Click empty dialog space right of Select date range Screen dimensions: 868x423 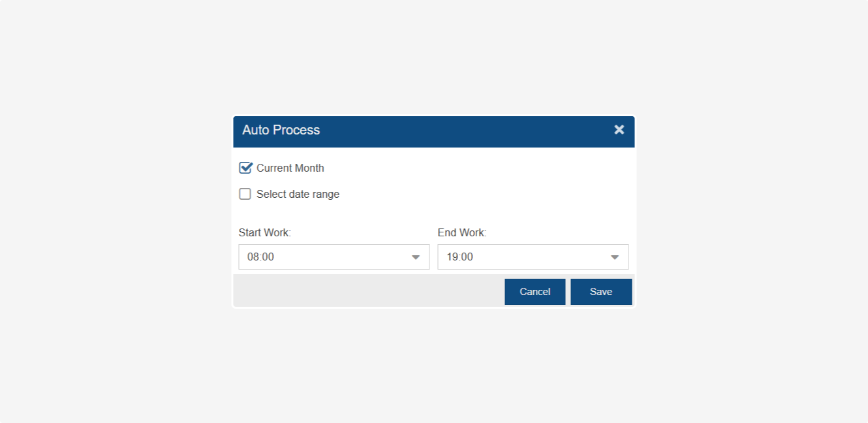[x=489, y=194]
